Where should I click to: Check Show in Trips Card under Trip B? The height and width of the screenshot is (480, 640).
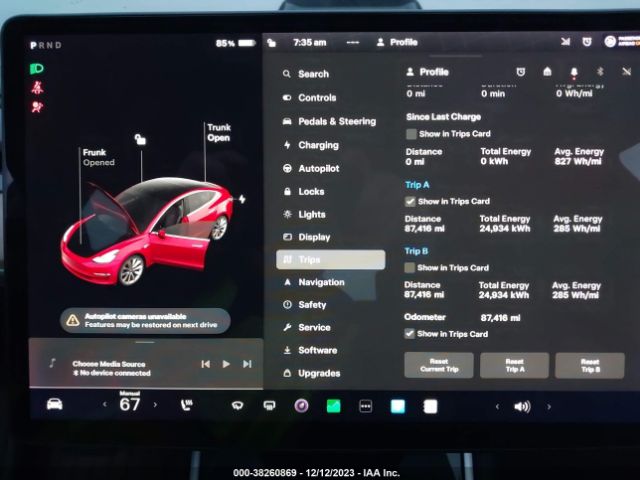[411, 268]
